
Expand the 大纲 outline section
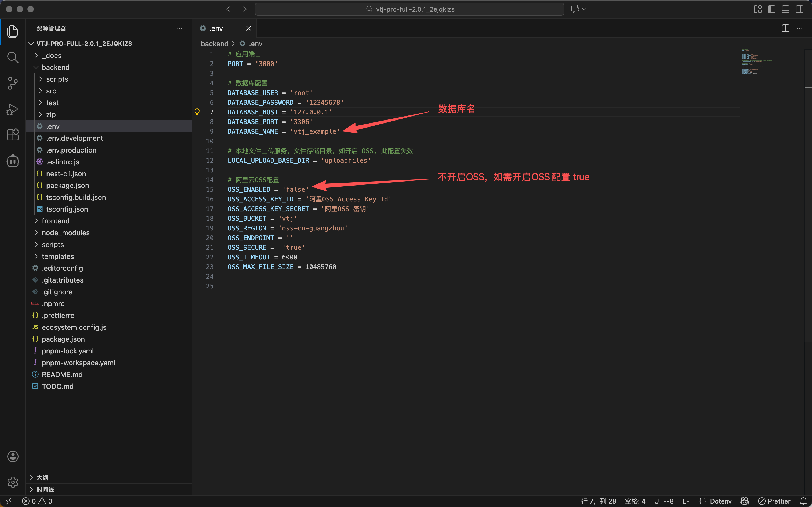(x=42, y=477)
